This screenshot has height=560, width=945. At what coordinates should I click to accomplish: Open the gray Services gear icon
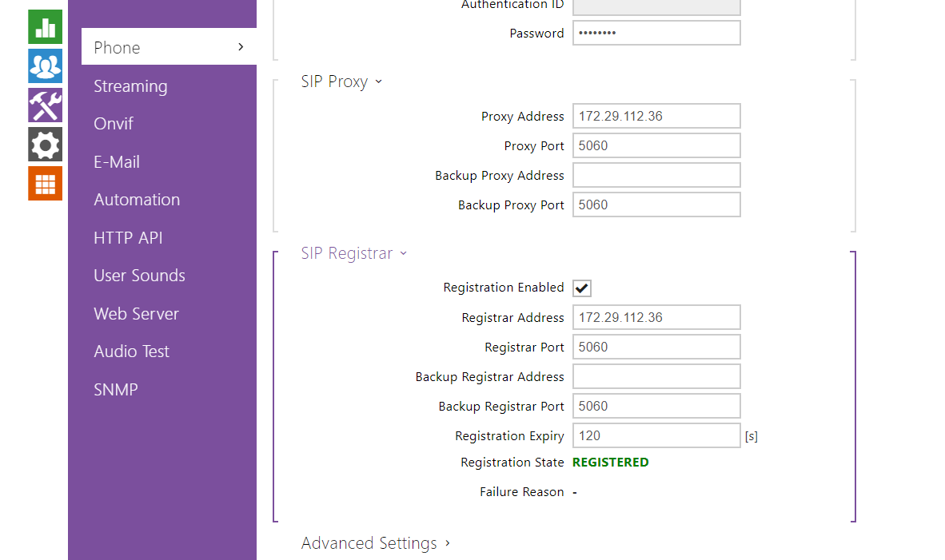pyautogui.click(x=45, y=145)
